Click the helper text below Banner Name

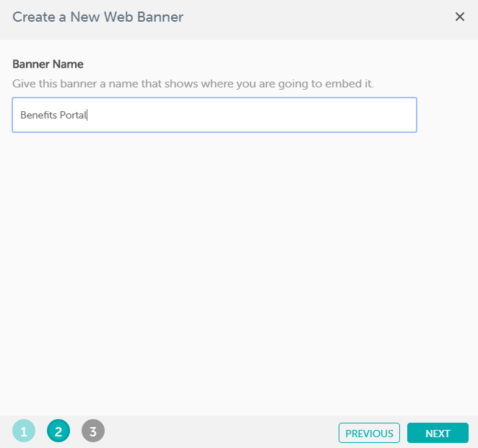[x=193, y=84]
